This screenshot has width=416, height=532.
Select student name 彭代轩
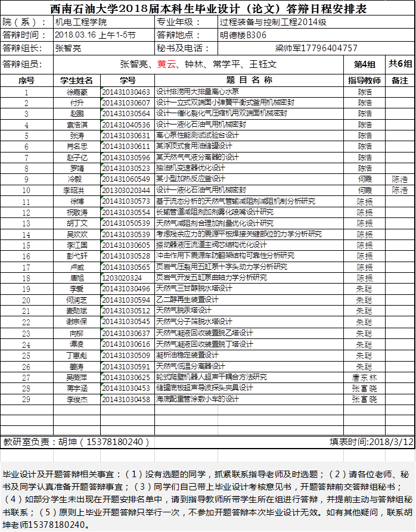pyautogui.click(x=77, y=256)
